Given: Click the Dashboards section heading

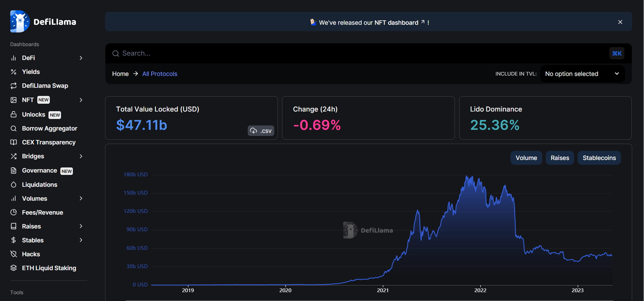Looking at the screenshot, I should [24, 44].
